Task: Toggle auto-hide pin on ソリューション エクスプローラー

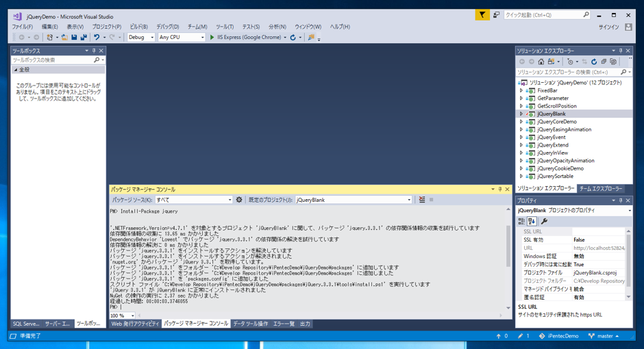Action: (x=621, y=51)
